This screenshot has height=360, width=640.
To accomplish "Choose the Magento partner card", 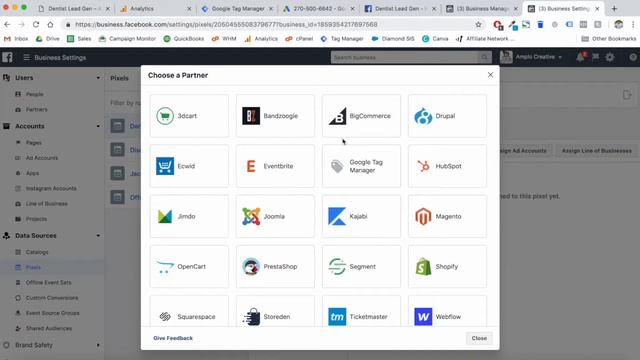I will (447, 216).
